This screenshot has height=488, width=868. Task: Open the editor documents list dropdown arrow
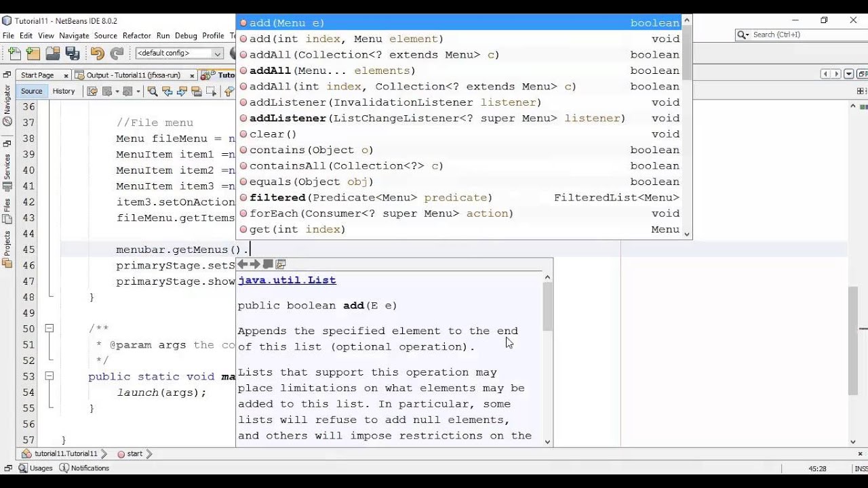(x=850, y=75)
